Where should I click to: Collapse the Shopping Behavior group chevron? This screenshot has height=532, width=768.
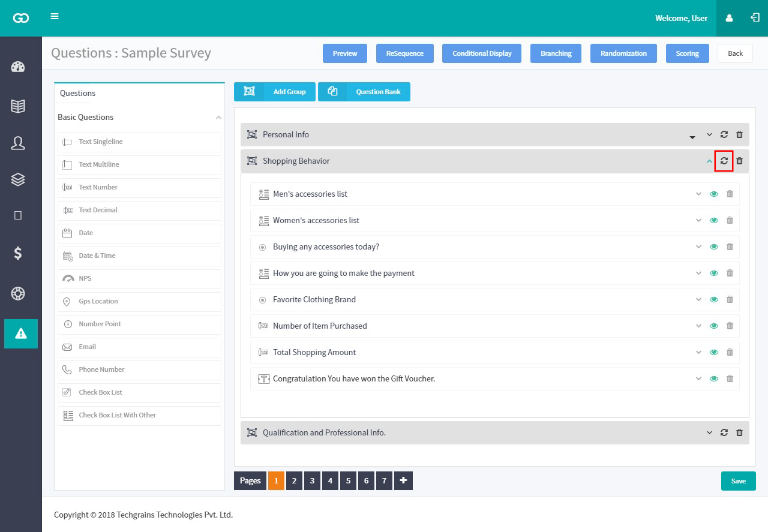709,161
